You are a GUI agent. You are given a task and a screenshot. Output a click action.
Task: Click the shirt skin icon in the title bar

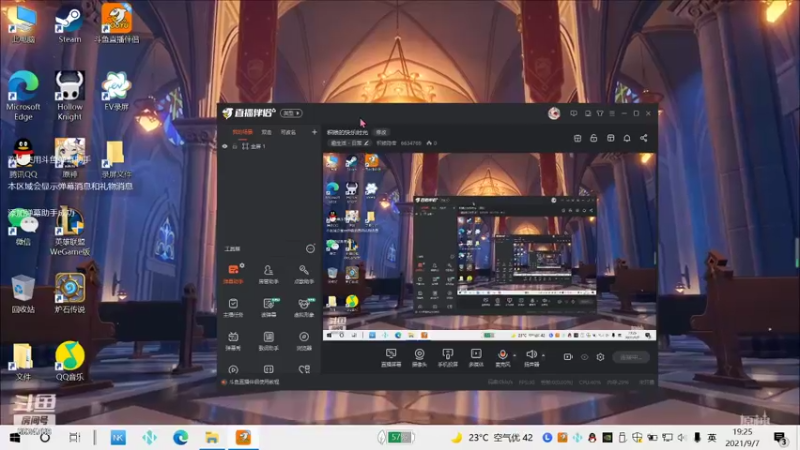[x=599, y=113]
